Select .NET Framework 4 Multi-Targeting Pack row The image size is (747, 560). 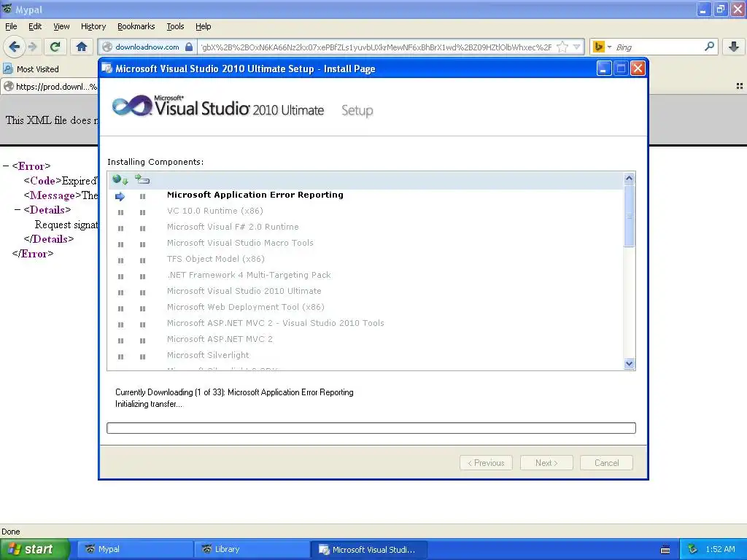365,275
